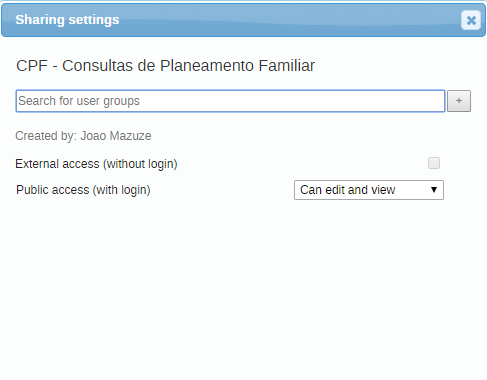Screen dimensions: 487x380
Task: Click the plus icon to add user group
Action: pos(459,101)
